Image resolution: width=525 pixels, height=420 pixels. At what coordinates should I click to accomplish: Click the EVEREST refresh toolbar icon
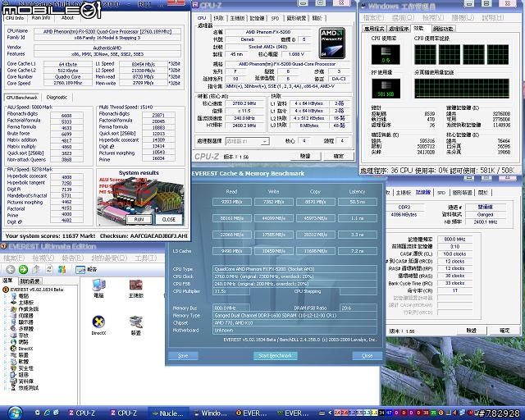(x=49, y=269)
